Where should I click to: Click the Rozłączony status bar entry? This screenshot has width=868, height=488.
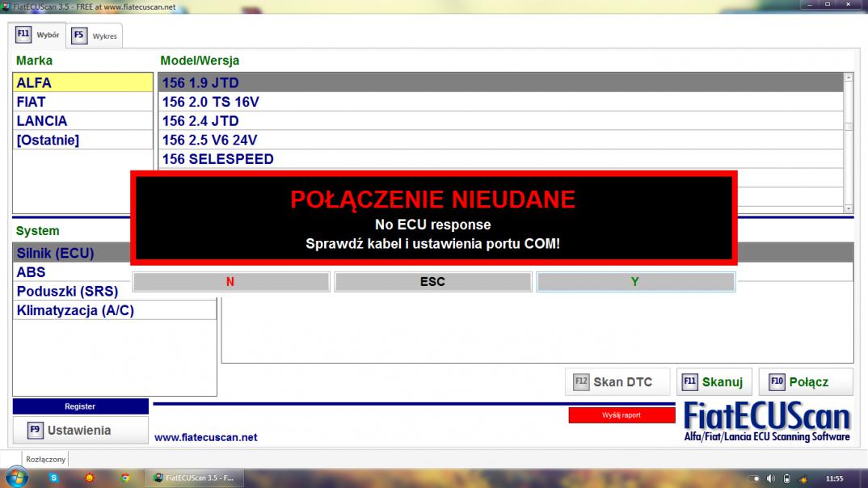45,459
